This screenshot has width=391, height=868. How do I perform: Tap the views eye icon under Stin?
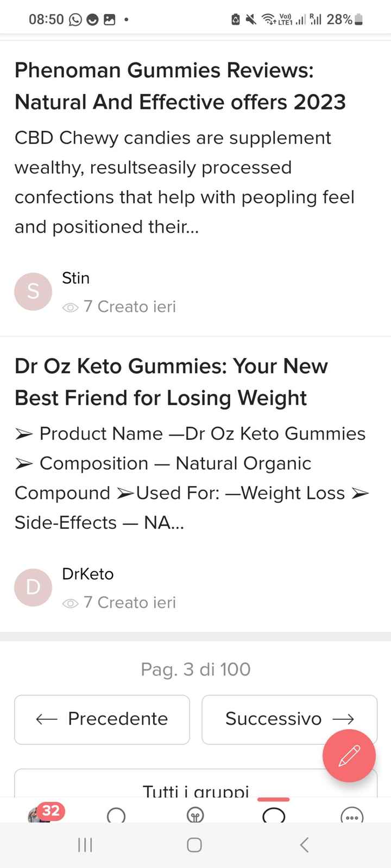point(71,308)
